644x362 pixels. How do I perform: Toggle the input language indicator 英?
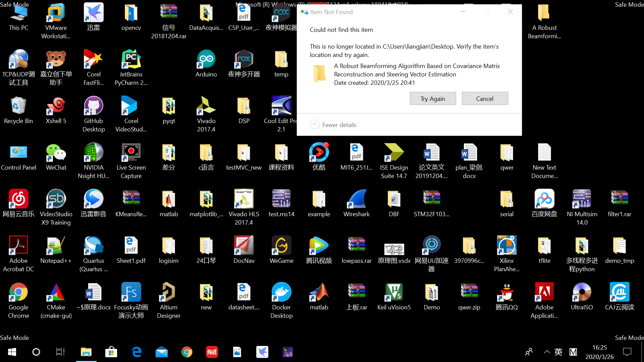click(x=558, y=352)
